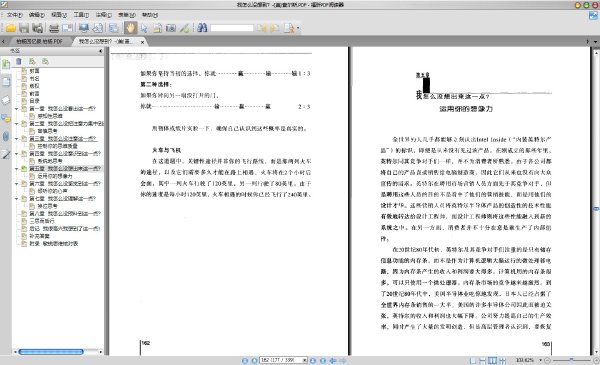Select the 第八章 bookmark
This screenshot has height=365, width=600.
[65, 213]
